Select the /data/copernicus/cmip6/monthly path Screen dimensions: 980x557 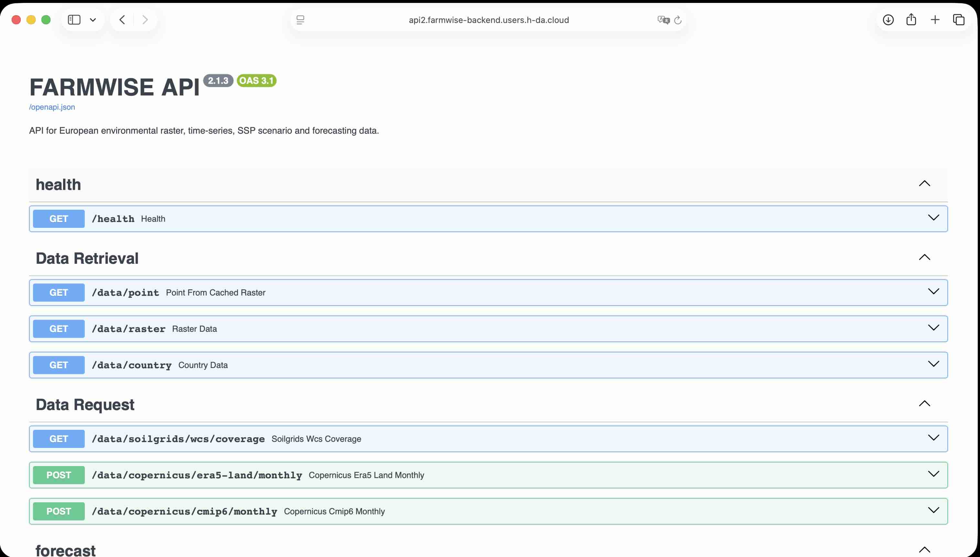[184, 512]
